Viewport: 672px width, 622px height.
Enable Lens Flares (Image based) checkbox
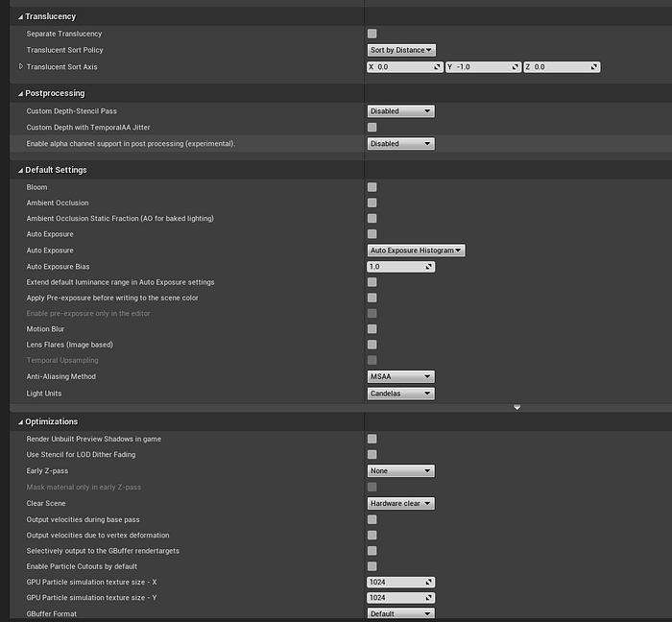(x=372, y=345)
